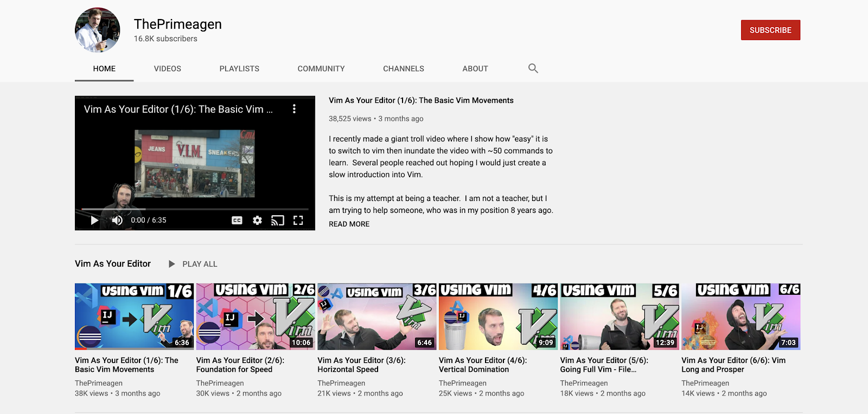Screen dimensions: 868x414
Task: Click the 0:00 / 6:35 time display
Action: [x=149, y=220]
